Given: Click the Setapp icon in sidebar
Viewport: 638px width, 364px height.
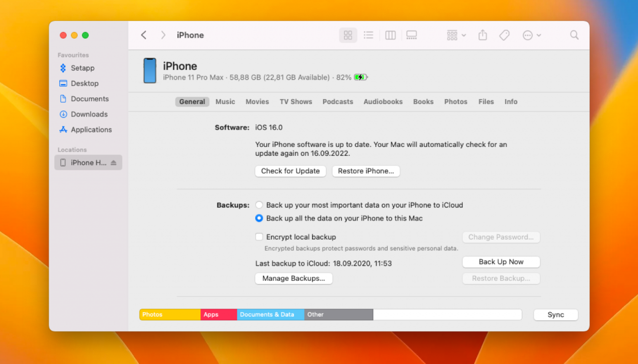Looking at the screenshot, I should 63,68.
